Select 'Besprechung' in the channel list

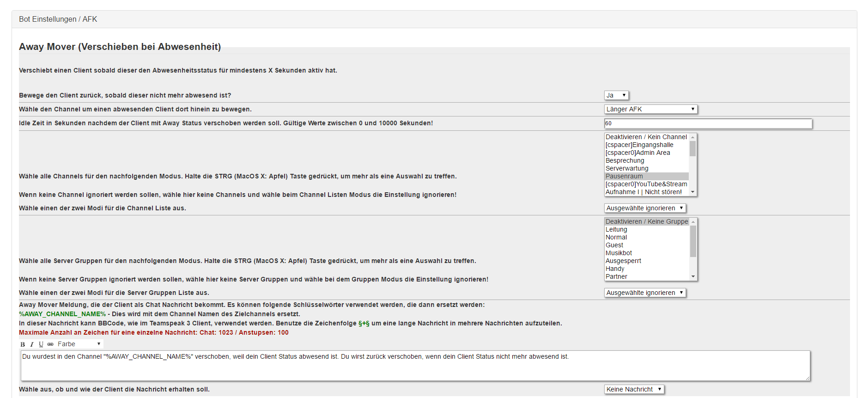(625, 160)
